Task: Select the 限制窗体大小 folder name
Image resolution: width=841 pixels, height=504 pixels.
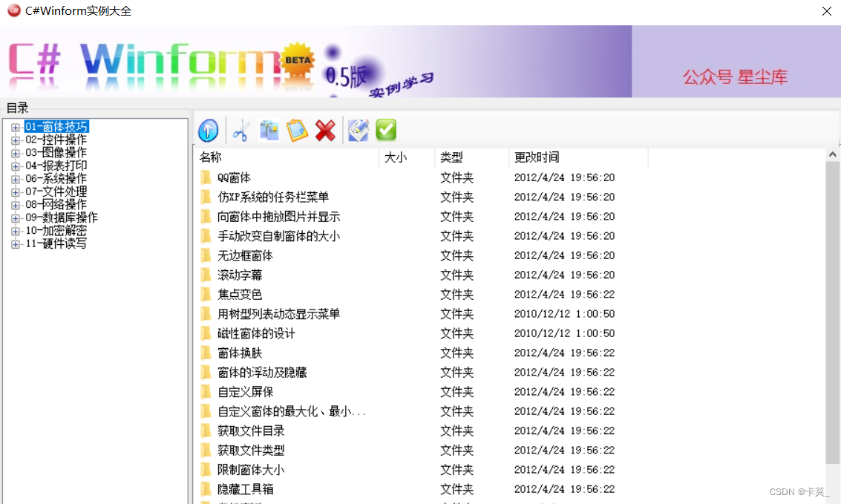Action: (250, 470)
